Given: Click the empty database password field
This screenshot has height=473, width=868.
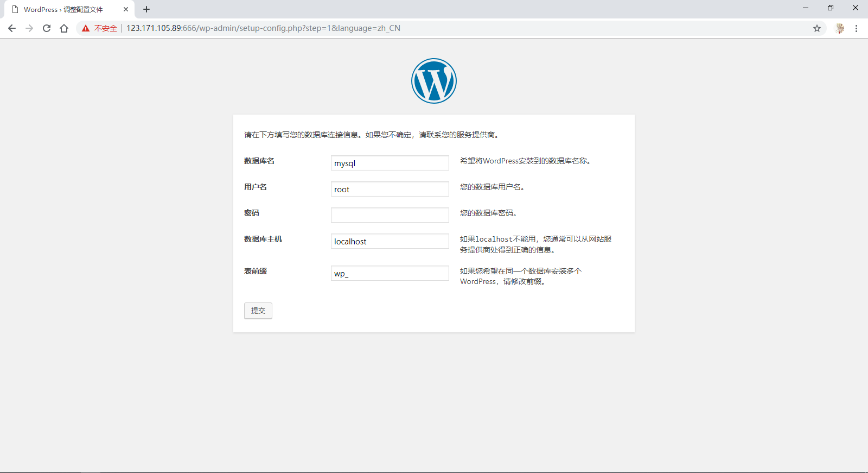Looking at the screenshot, I should (390, 215).
